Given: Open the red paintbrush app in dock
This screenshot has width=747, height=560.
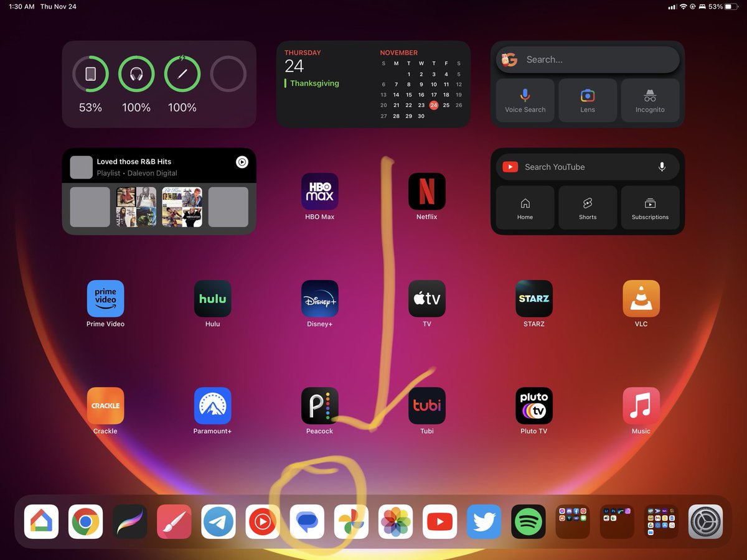Looking at the screenshot, I should (x=174, y=521).
